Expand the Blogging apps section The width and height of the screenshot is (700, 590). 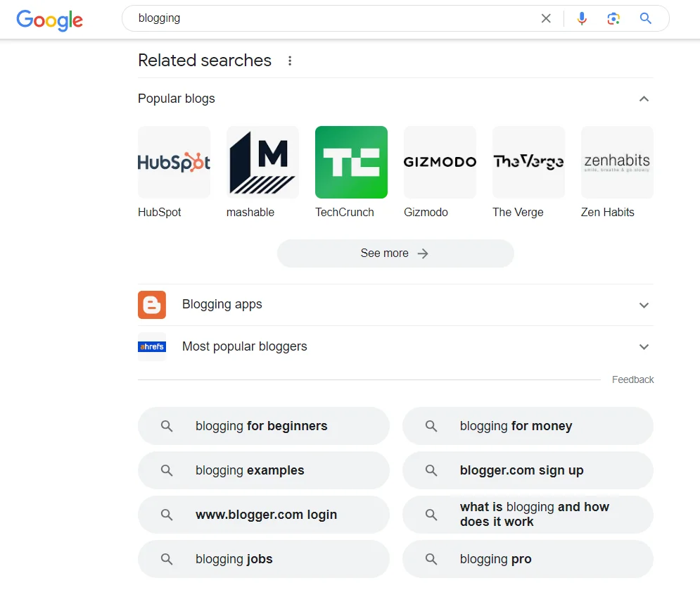[x=644, y=305]
